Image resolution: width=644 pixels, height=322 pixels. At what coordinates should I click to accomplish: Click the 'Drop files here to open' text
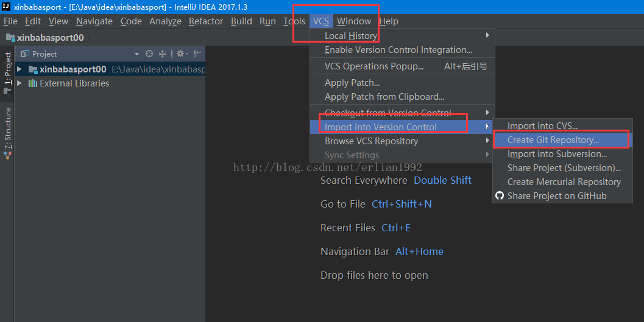374,275
